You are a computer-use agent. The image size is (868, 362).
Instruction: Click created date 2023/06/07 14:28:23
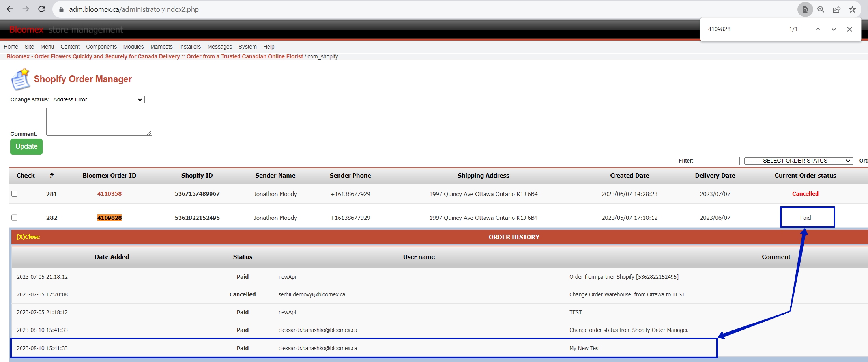click(629, 194)
